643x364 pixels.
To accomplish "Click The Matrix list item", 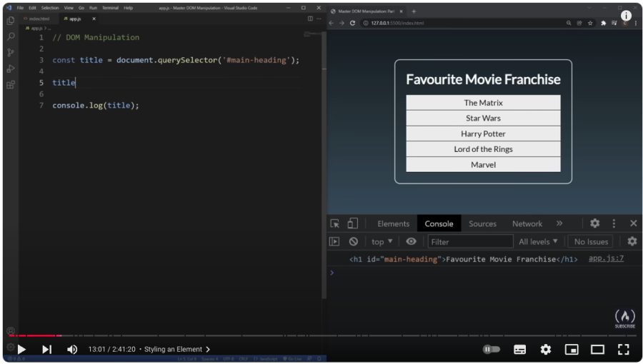I will click(x=483, y=102).
